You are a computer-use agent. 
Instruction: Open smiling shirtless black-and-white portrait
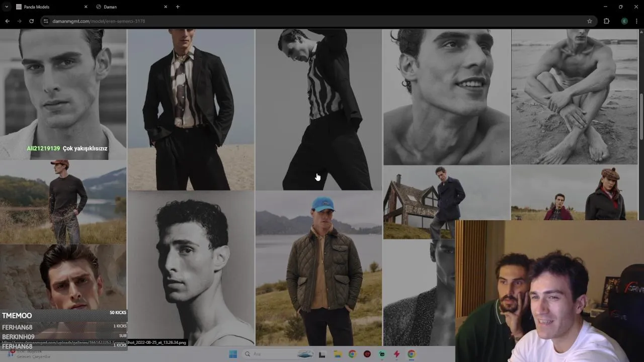click(446, 97)
